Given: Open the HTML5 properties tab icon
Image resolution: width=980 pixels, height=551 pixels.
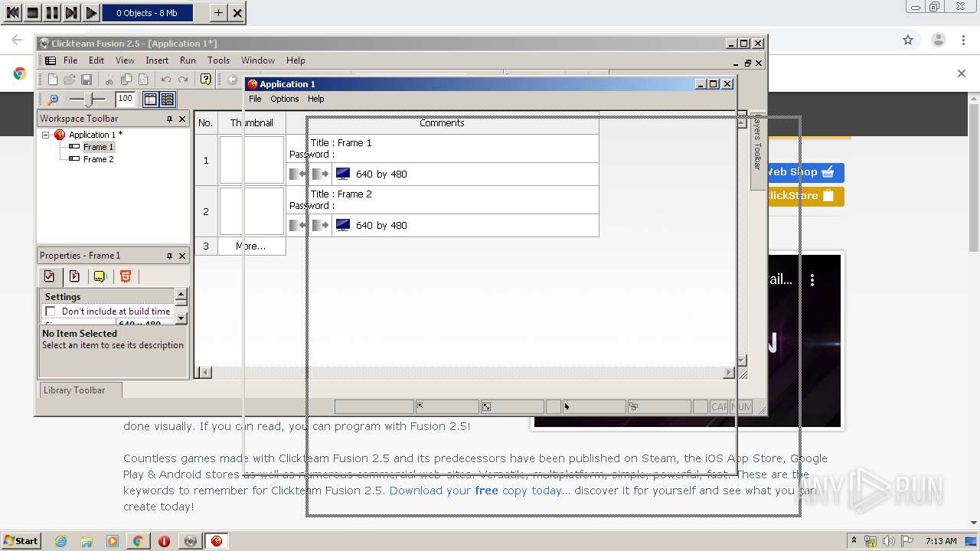Looking at the screenshot, I should (x=126, y=276).
